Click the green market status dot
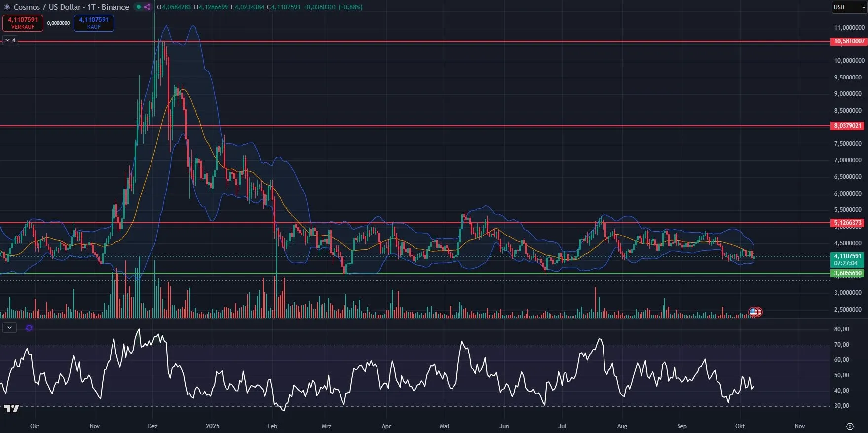 (139, 7)
